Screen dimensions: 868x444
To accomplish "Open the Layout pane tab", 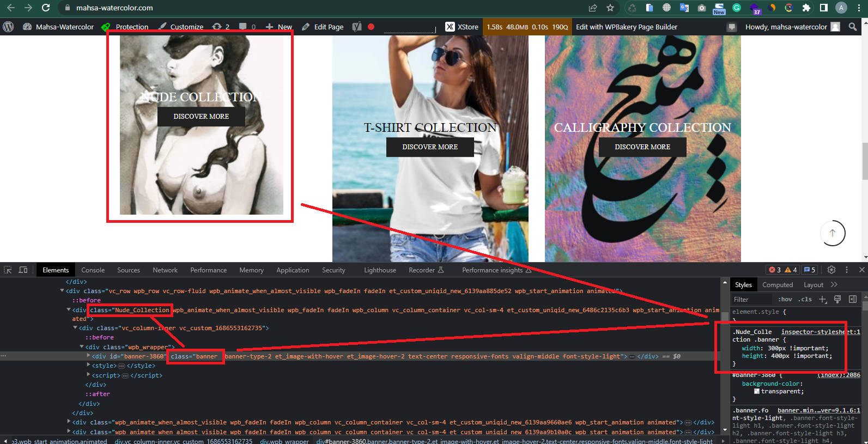I will (814, 285).
